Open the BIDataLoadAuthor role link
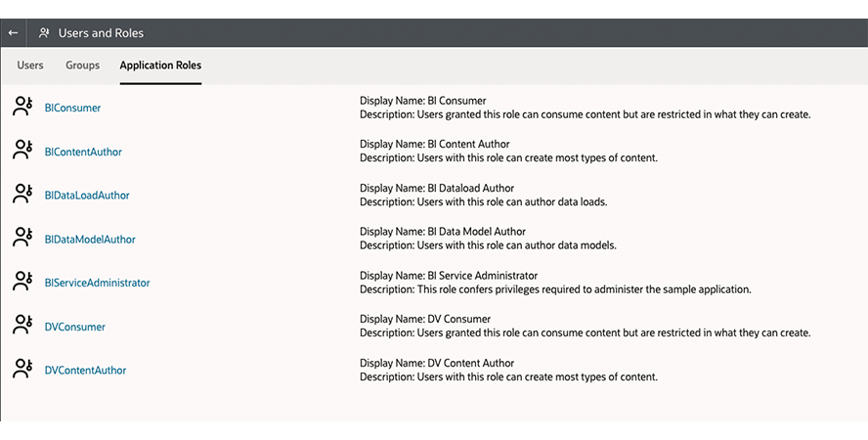Screen dimensions: 868x440 [x=87, y=196]
